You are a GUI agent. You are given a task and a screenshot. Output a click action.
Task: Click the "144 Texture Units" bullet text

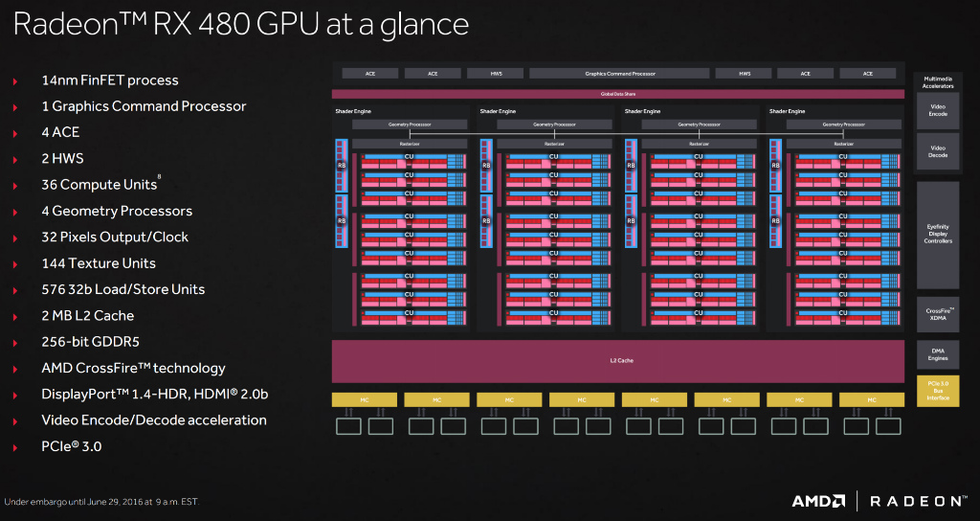click(x=99, y=263)
